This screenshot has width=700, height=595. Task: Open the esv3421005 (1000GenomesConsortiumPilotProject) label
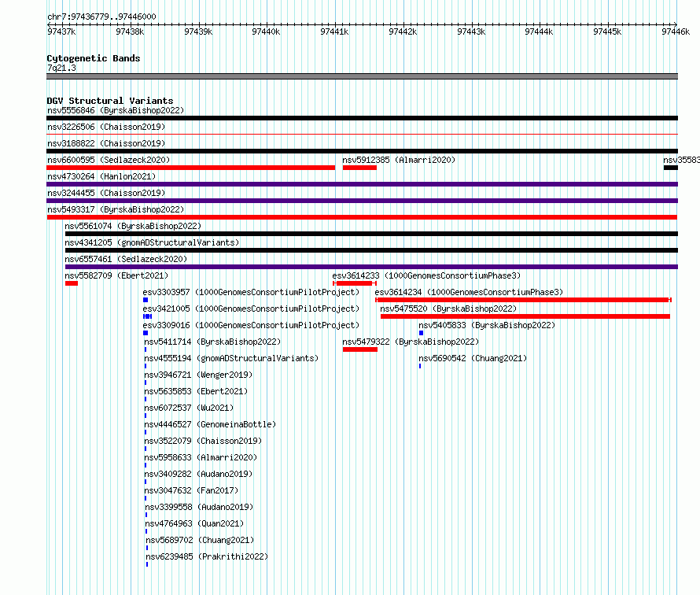251,309
